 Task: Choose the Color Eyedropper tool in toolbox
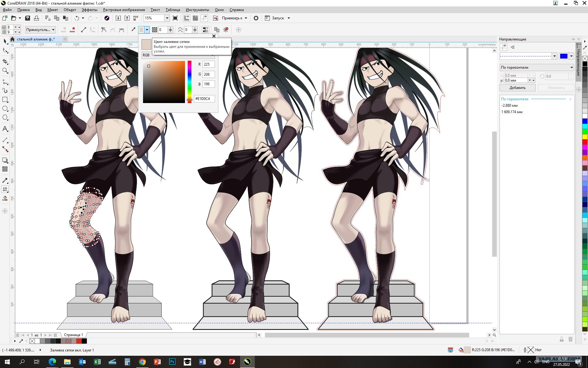[5, 180]
